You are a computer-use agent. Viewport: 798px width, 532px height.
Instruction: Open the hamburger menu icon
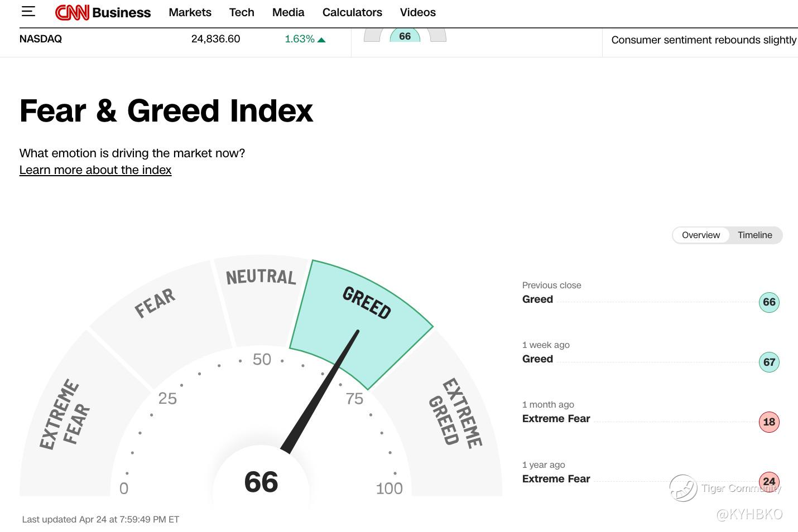click(x=28, y=12)
